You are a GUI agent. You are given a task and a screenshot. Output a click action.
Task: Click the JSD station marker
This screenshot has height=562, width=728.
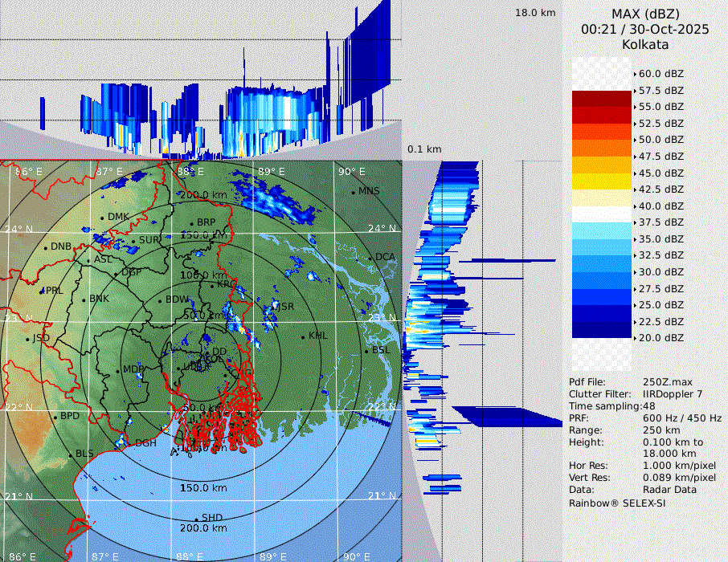tap(28, 339)
